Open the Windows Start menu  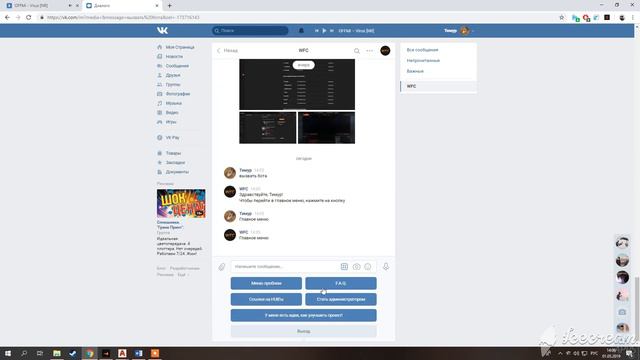tap(8, 353)
